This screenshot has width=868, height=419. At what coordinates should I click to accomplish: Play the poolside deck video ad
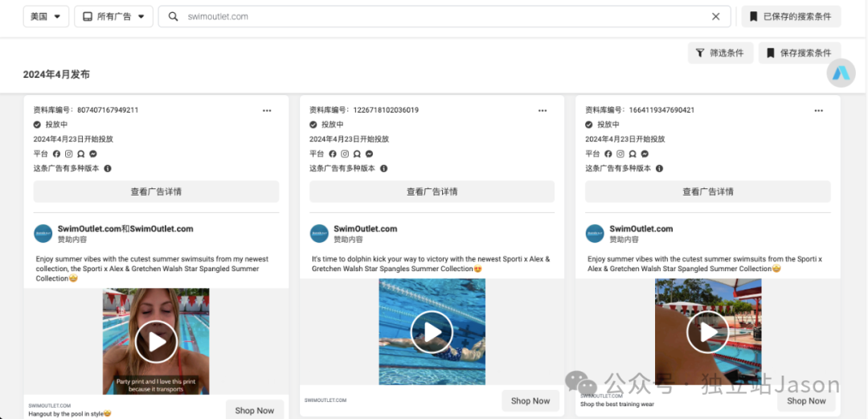[707, 332]
